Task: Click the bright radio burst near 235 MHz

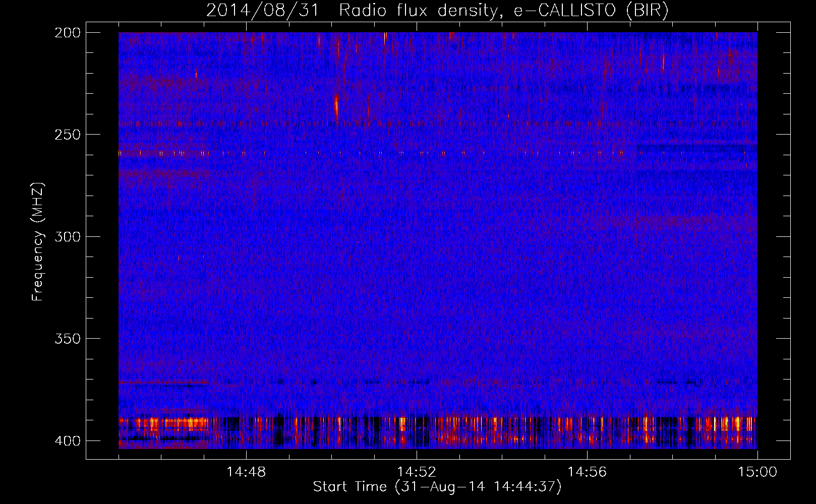Action: [x=336, y=106]
